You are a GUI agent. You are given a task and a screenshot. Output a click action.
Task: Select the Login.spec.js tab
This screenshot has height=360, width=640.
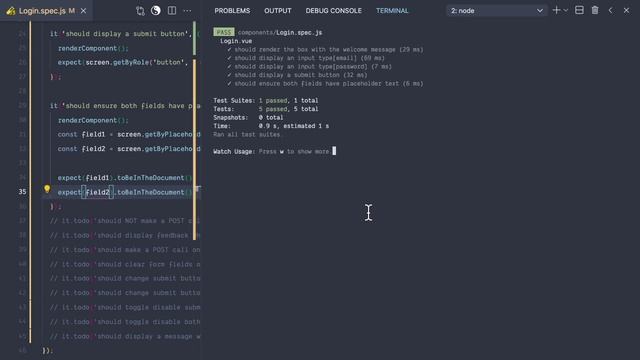(46, 11)
